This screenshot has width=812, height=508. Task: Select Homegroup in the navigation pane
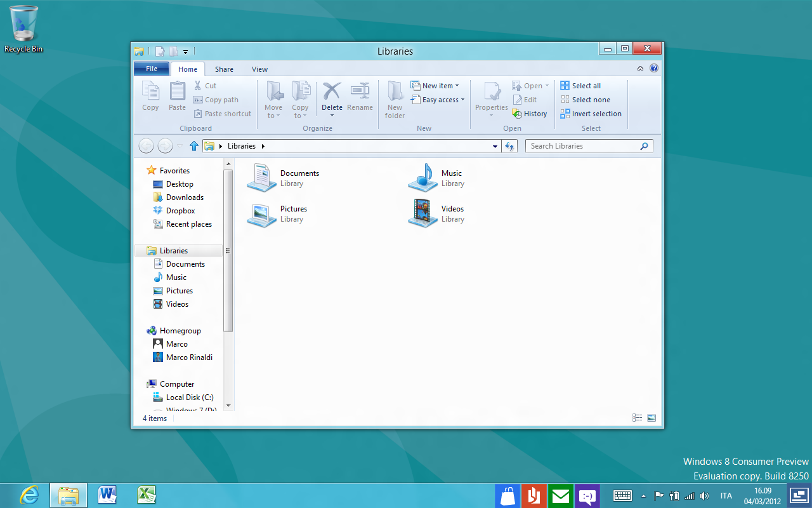pyautogui.click(x=174, y=331)
